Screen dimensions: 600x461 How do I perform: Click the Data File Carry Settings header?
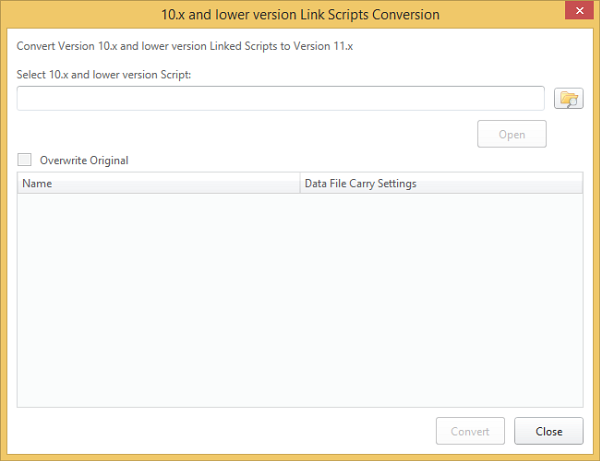click(x=360, y=184)
